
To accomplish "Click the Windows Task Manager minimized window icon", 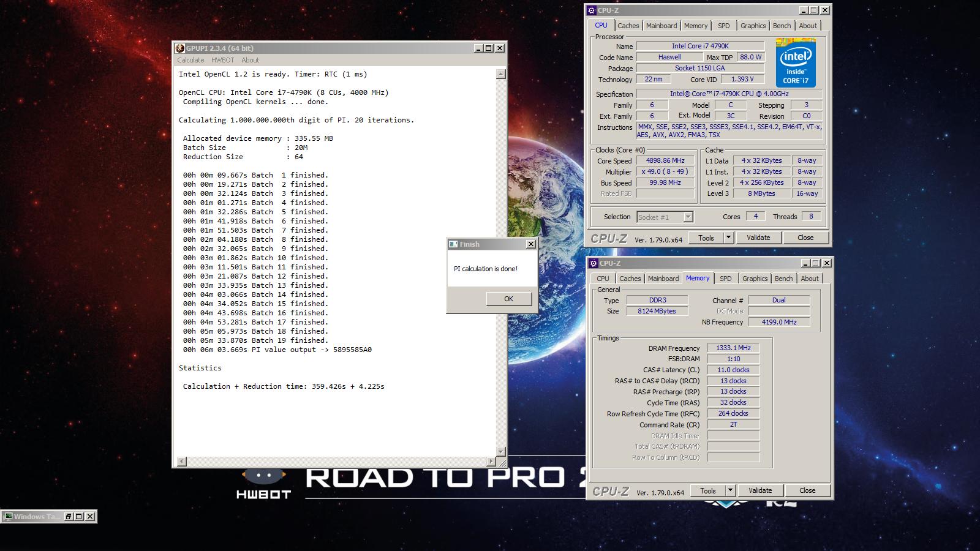I will coord(8,517).
